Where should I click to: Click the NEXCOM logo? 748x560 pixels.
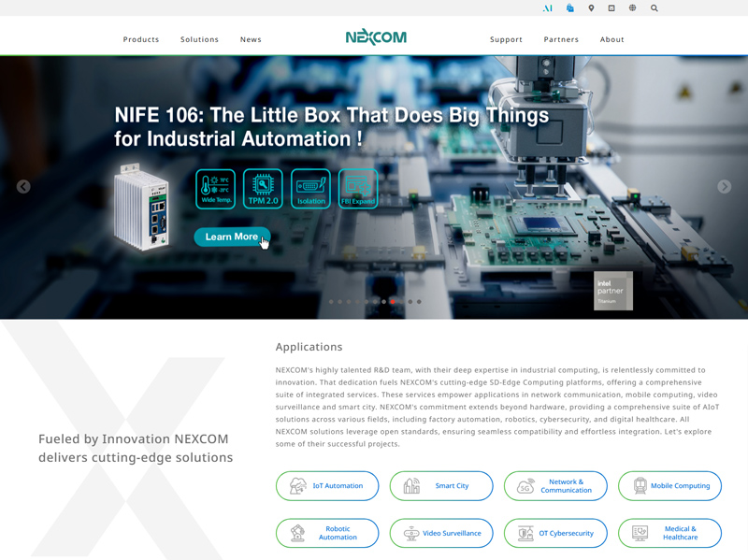[376, 37]
